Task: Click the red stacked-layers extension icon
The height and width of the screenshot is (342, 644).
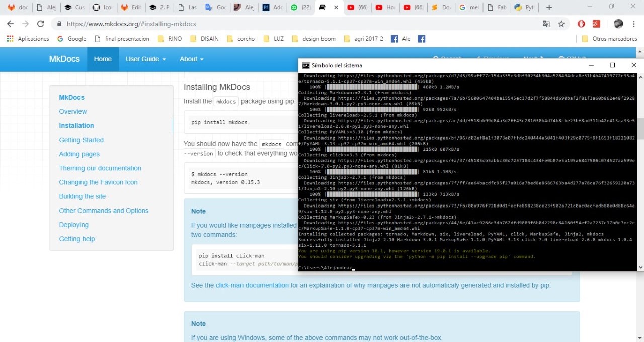Action: tap(596, 24)
